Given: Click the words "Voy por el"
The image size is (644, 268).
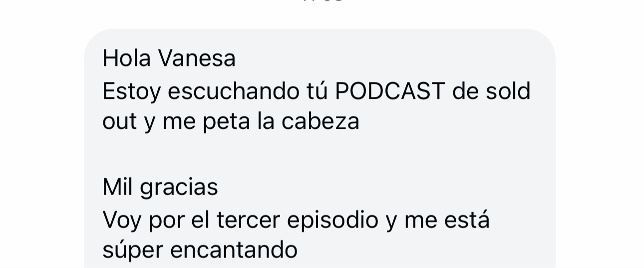Looking at the screenshot, I should click(x=156, y=220).
